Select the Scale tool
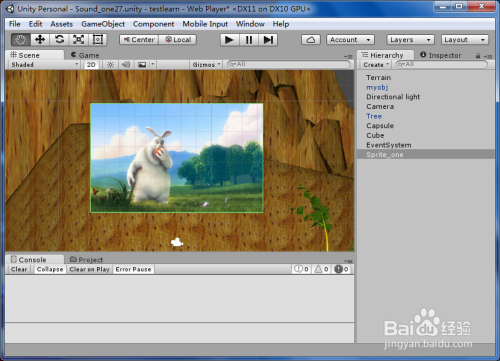 (78, 40)
